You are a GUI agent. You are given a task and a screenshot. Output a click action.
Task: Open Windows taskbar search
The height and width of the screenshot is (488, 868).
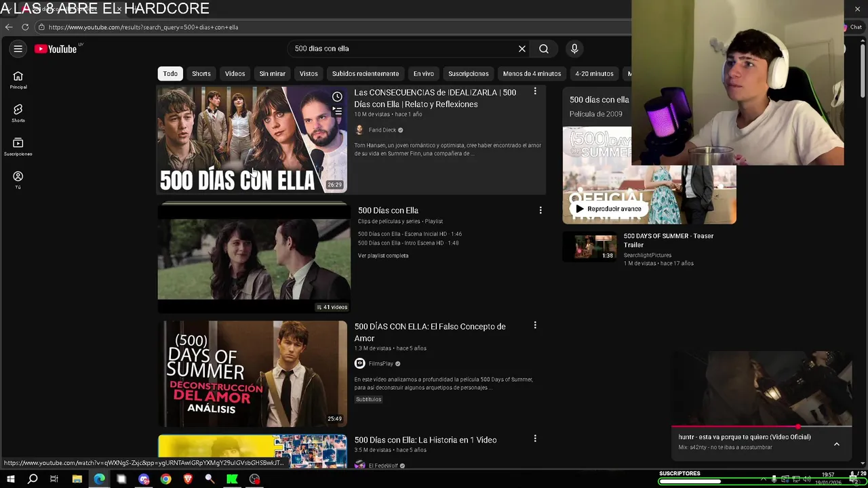coord(33,479)
